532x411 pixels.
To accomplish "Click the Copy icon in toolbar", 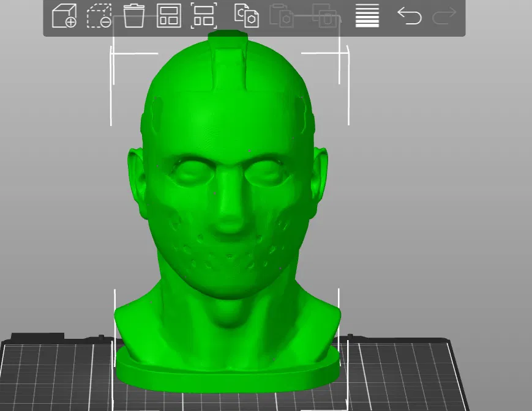I will tap(247, 15).
